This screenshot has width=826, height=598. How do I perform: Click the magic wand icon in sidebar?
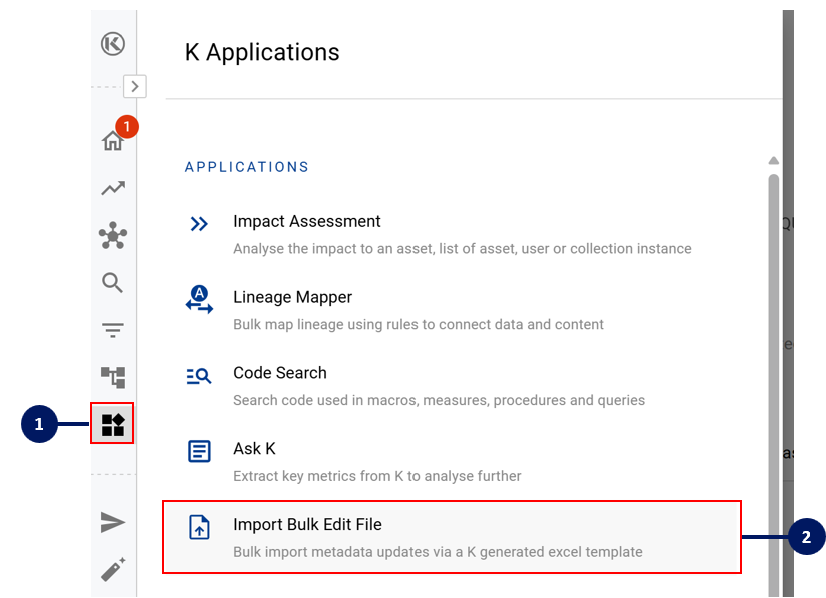(x=113, y=569)
